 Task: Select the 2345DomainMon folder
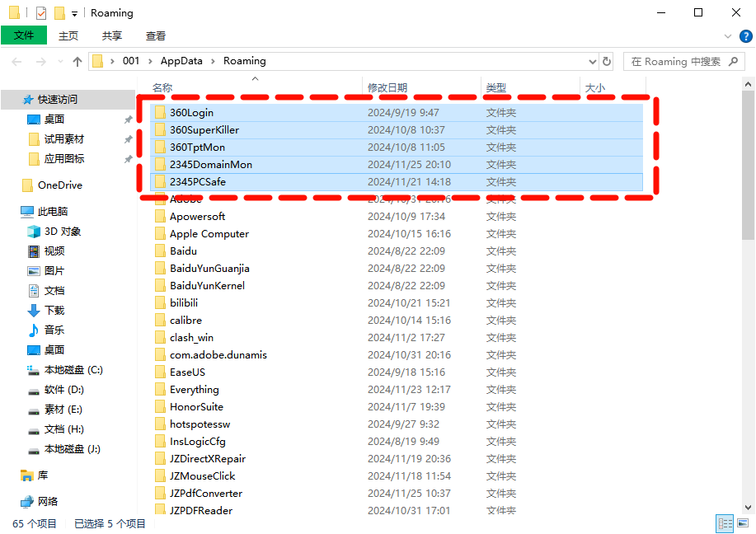point(397,165)
